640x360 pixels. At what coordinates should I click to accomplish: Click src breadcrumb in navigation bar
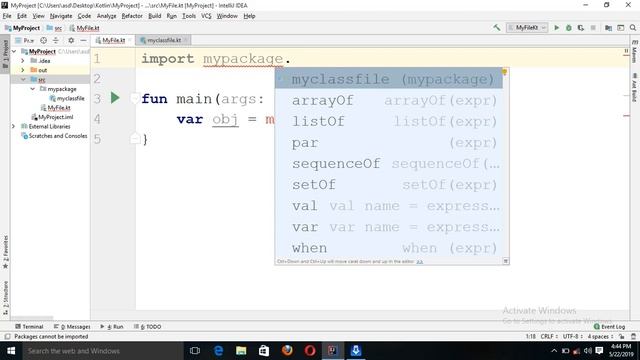point(55,28)
